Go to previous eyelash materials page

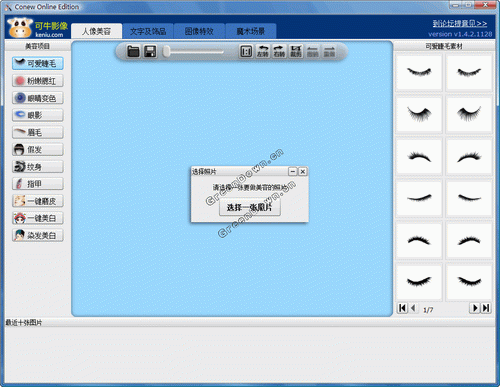click(x=413, y=308)
